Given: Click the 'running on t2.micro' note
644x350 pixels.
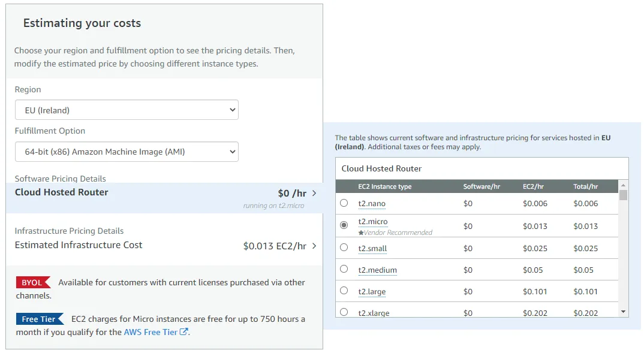Looking at the screenshot, I should tap(273, 206).
